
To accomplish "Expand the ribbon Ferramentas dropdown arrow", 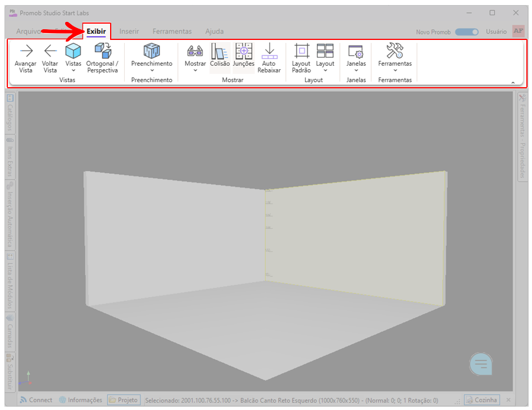I will click(395, 71).
